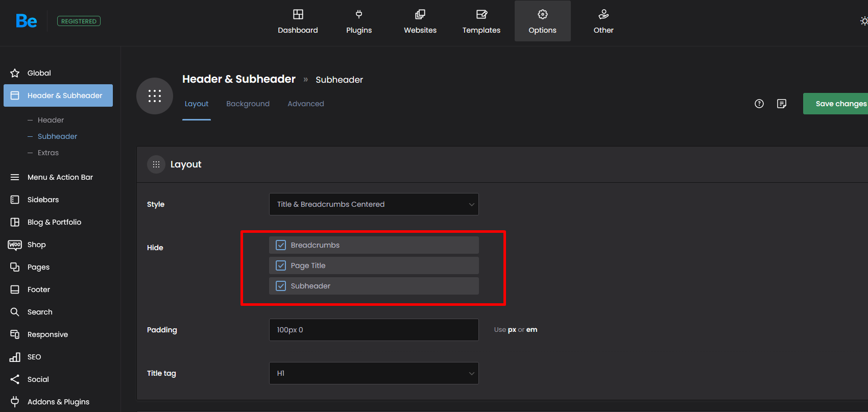
Task: Open the Blog & Portfolio sidebar label
Action: [x=54, y=222]
